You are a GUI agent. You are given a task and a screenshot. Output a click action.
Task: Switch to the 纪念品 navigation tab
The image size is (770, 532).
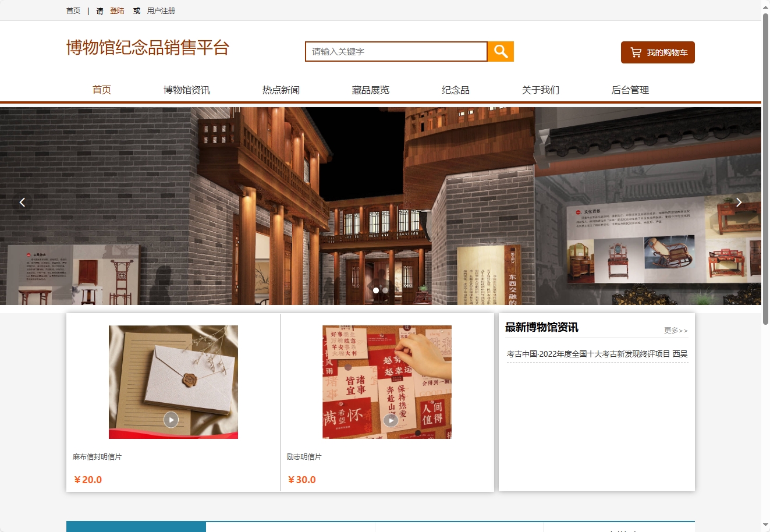click(456, 90)
